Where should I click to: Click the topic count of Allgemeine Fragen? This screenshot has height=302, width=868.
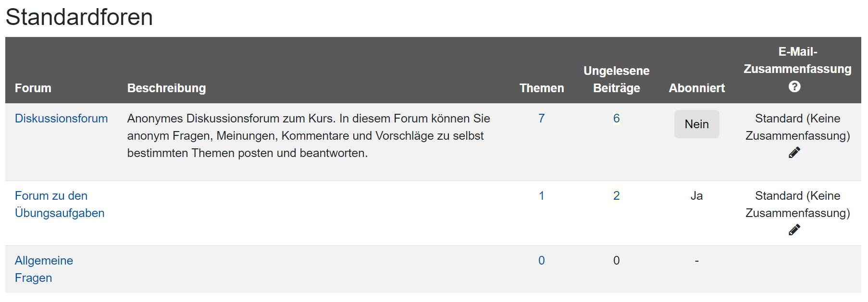[x=541, y=260]
